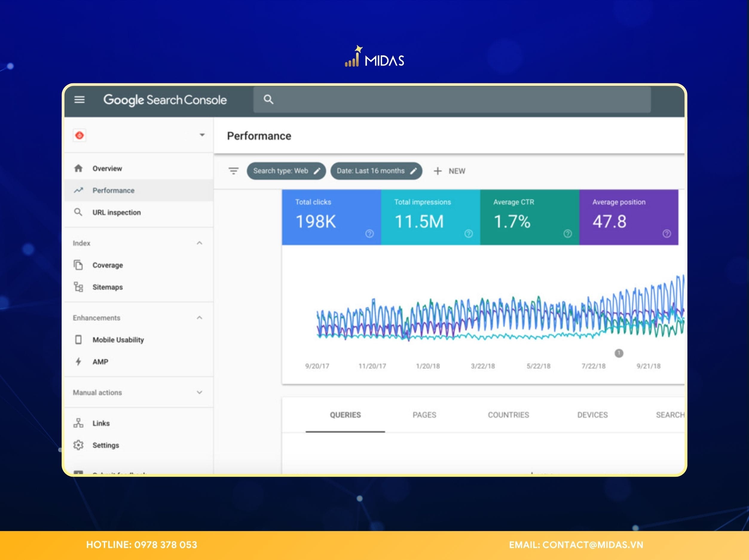Toggle the Average position metric card
The width and height of the screenshot is (749, 560).
(x=629, y=217)
